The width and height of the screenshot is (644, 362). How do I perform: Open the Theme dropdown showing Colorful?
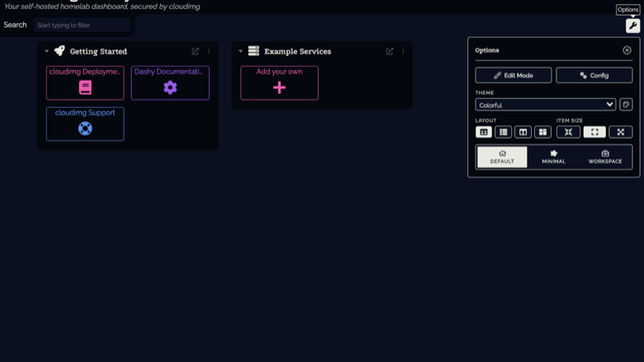546,105
